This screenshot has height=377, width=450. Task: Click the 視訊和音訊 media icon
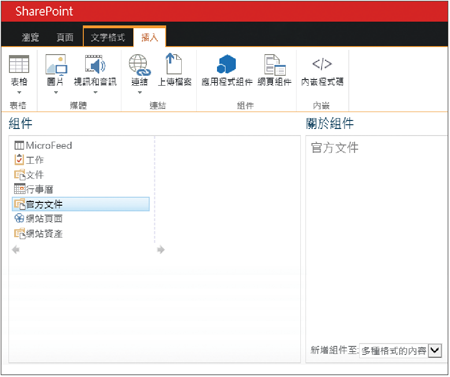95,64
